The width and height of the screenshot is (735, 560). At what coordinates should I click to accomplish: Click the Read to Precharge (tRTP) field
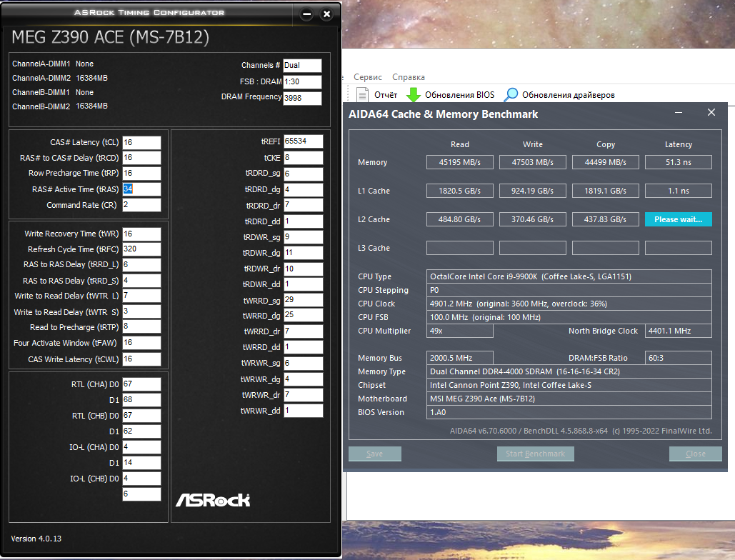141,326
